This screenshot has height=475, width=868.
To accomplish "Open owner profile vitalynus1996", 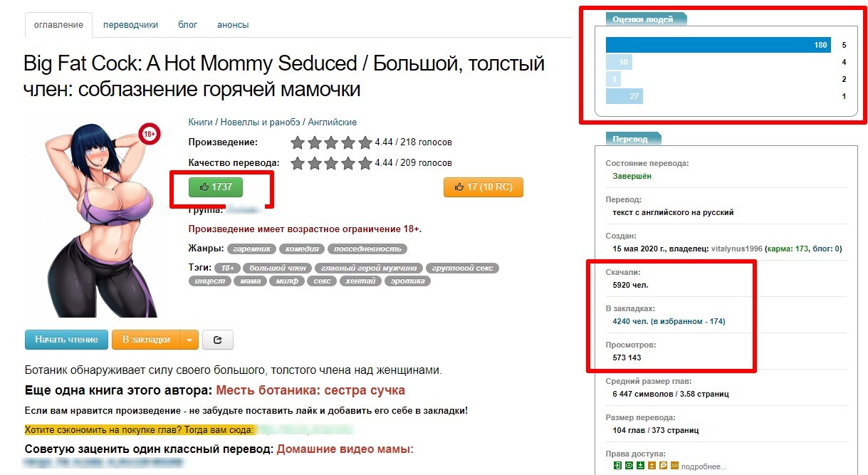I will [736, 249].
